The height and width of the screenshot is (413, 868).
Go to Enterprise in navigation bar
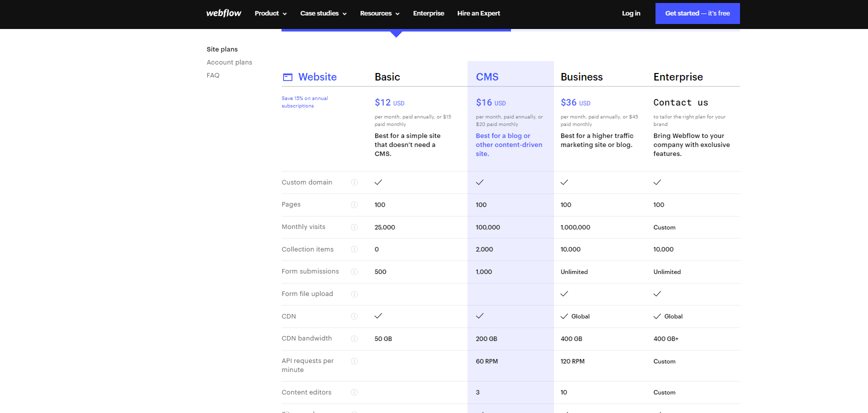point(428,13)
